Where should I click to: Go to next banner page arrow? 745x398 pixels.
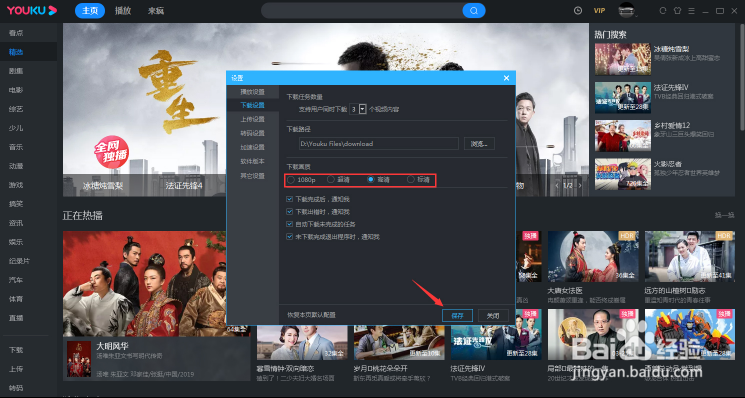tap(580, 185)
